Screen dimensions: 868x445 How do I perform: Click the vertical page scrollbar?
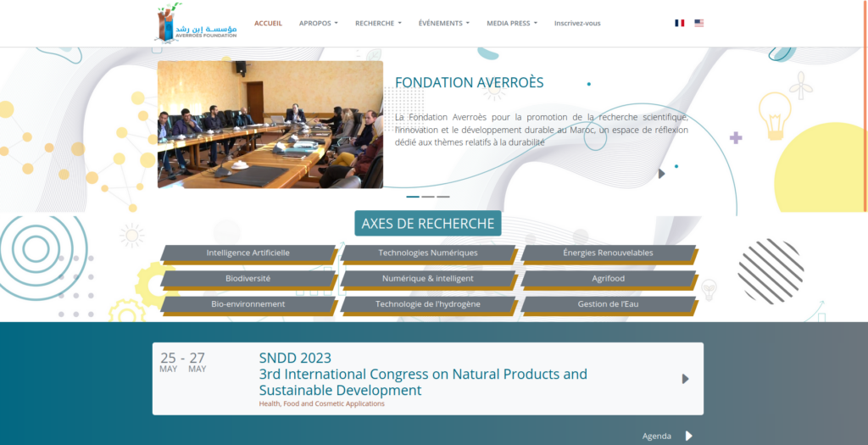coord(865,105)
